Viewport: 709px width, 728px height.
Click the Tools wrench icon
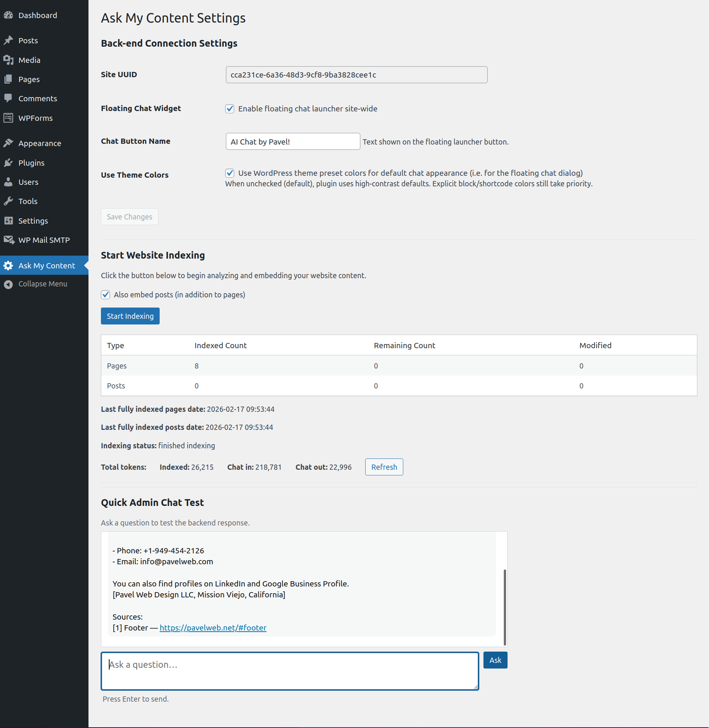(x=8, y=201)
